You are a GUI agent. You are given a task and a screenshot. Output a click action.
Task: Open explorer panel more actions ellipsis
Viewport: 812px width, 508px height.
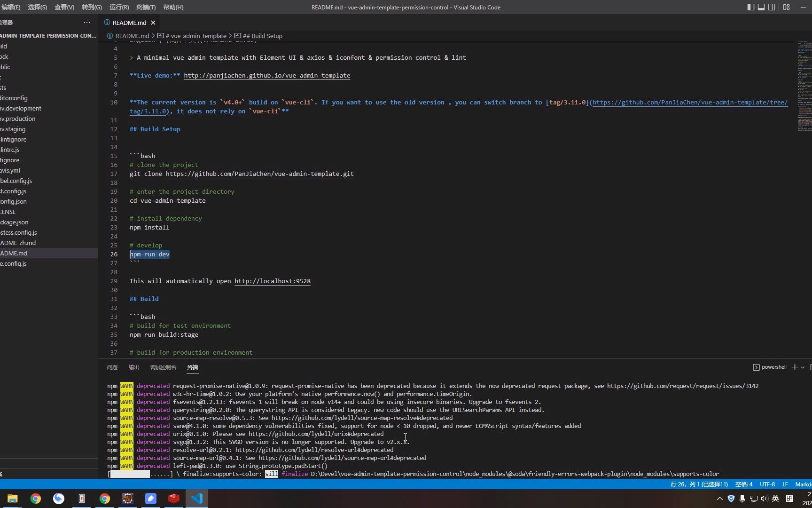pos(87,23)
